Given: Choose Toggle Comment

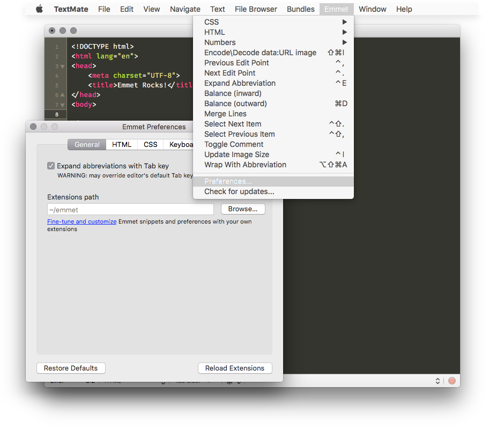Looking at the screenshot, I should coord(273,144).
